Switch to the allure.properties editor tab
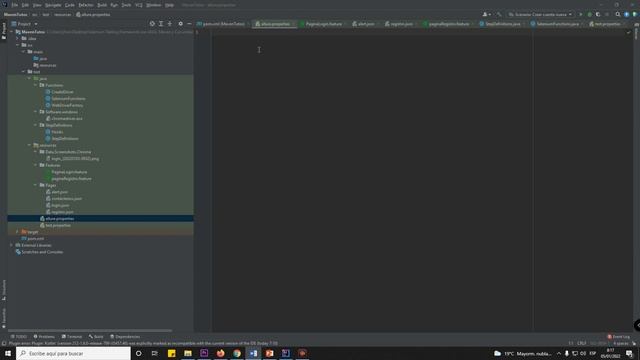640x360 pixels. point(275,24)
